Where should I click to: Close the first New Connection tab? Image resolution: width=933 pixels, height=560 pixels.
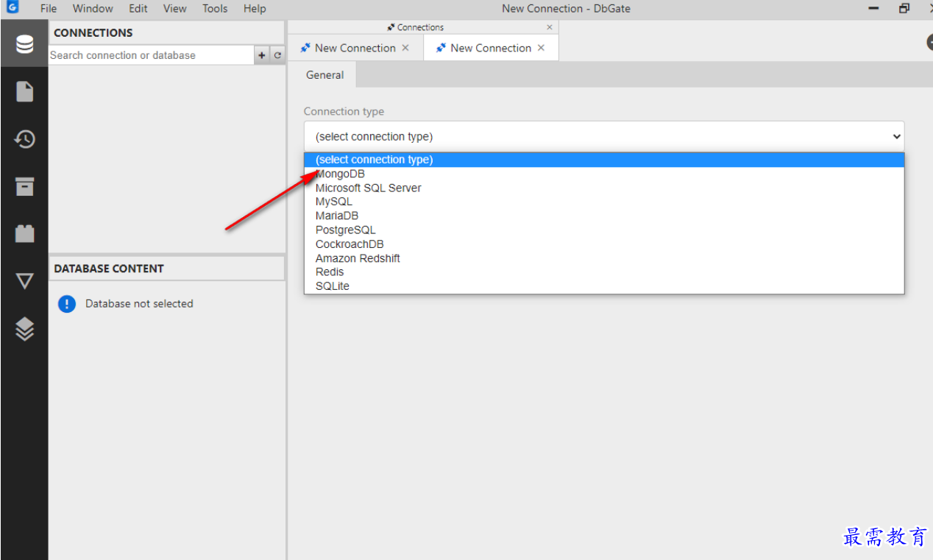[405, 48]
